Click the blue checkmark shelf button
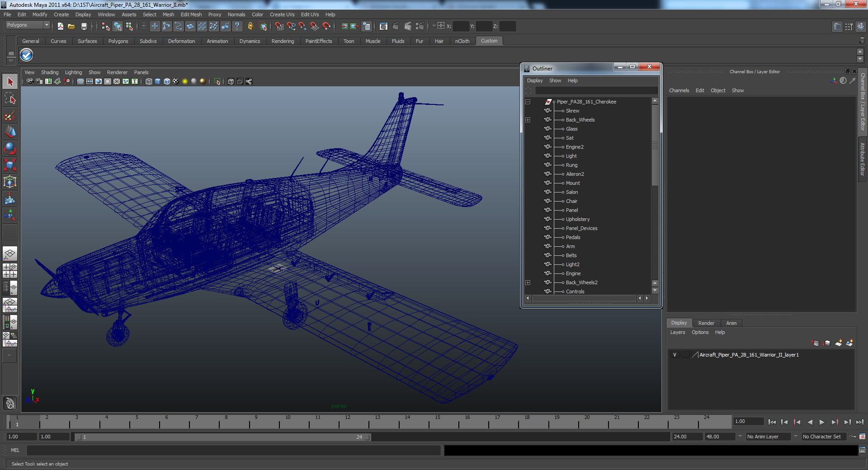The image size is (868, 470). 27,55
